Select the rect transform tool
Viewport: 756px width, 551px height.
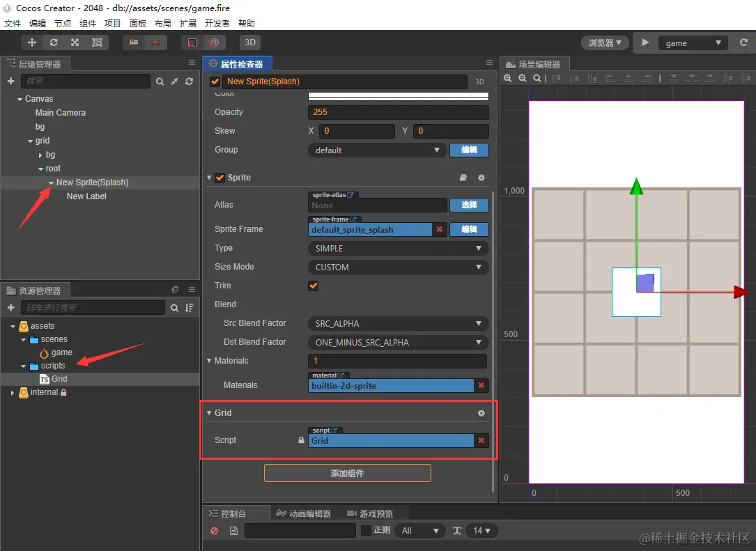(97, 42)
